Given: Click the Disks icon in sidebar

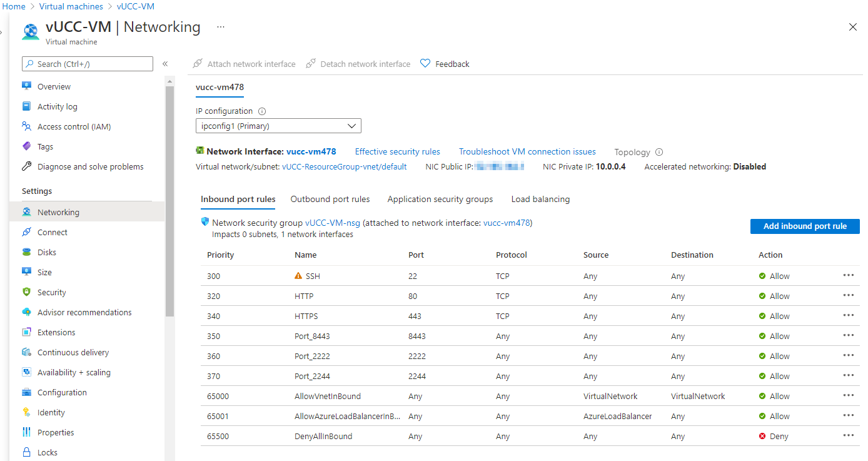Looking at the screenshot, I should [26, 252].
